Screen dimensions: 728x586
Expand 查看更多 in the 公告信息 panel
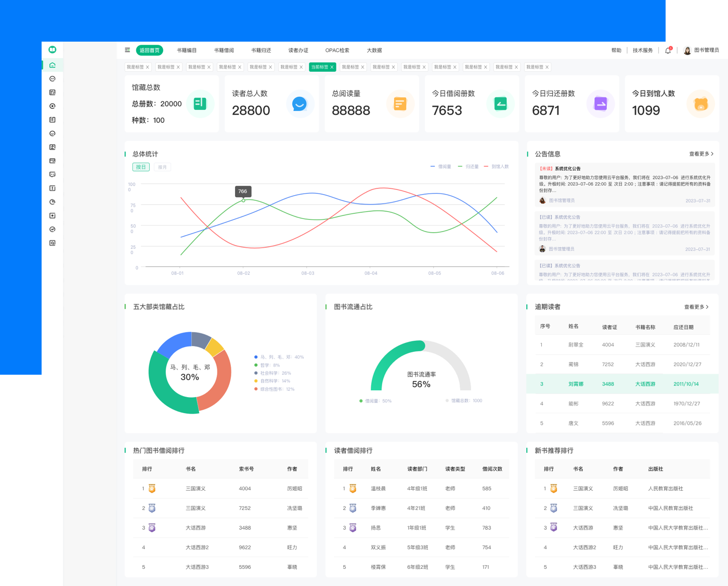tap(700, 154)
